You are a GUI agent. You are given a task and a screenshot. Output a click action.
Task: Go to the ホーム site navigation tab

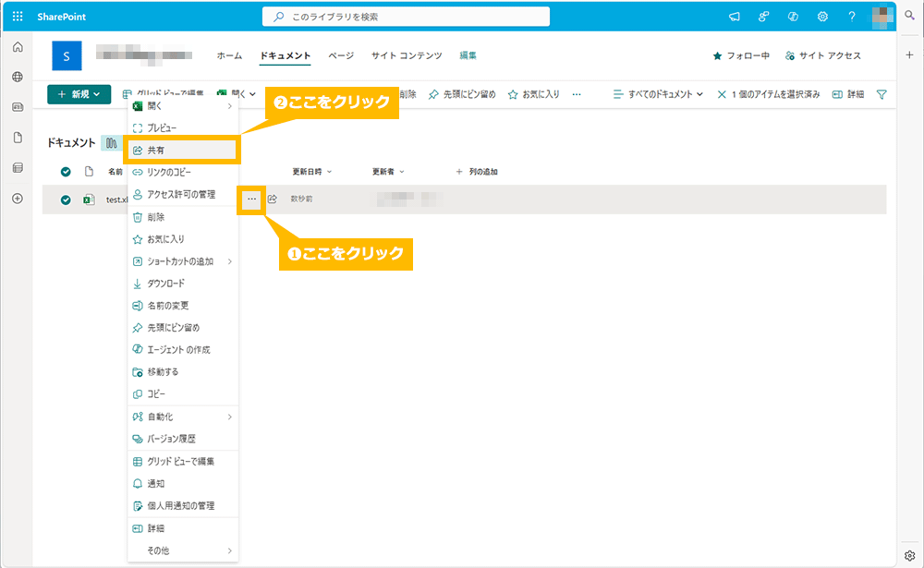[229, 55]
